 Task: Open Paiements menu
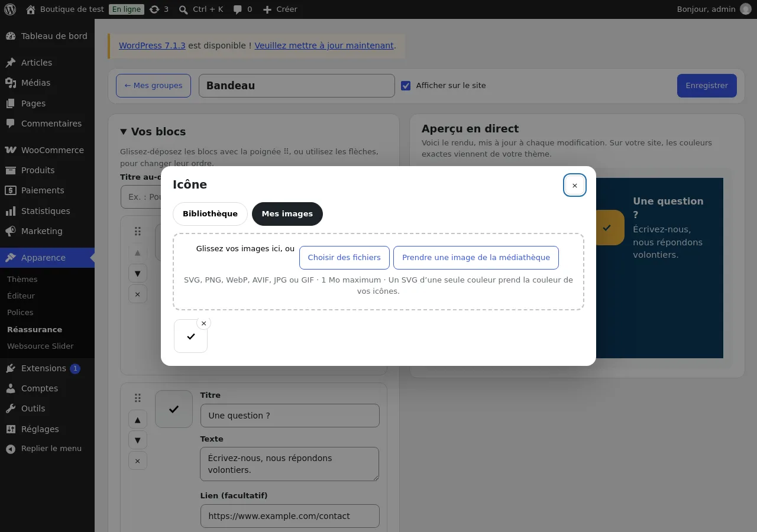click(x=47, y=190)
